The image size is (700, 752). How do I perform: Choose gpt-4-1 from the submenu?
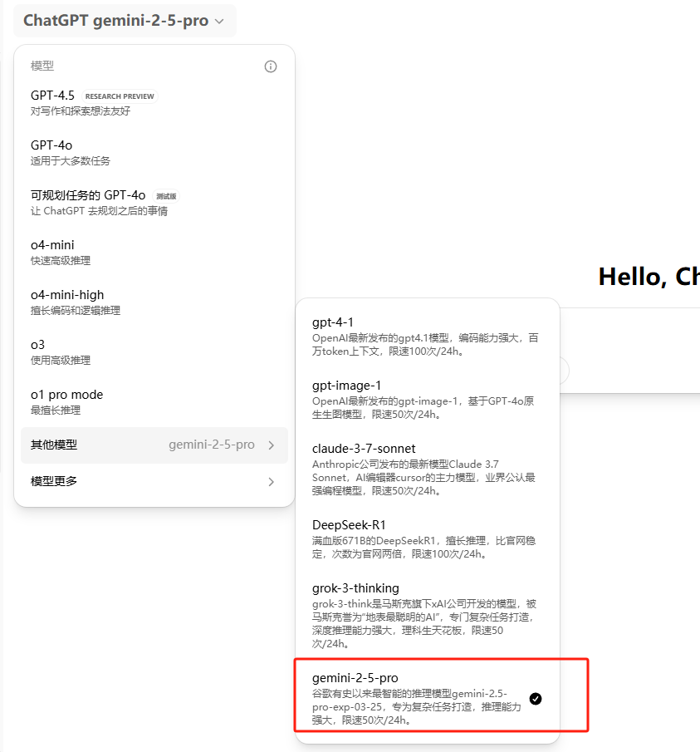coord(428,337)
